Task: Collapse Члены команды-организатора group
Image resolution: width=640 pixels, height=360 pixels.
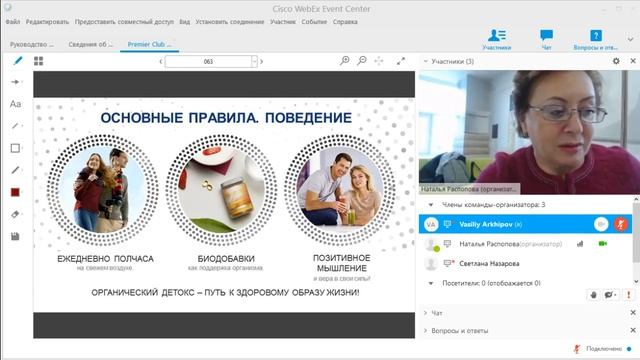Action: pos(431,204)
